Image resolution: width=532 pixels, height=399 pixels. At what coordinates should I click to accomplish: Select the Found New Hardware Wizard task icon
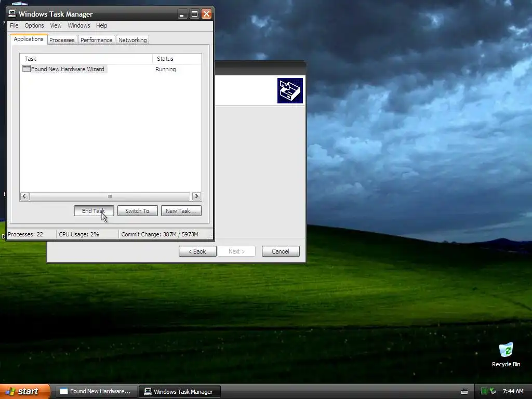pos(26,69)
